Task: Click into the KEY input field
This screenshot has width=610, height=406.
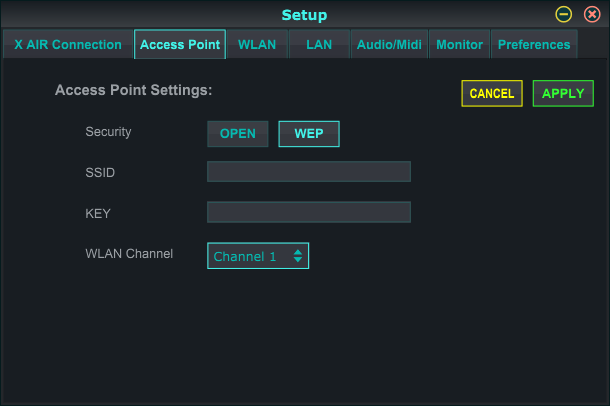Action: (x=309, y=212)
